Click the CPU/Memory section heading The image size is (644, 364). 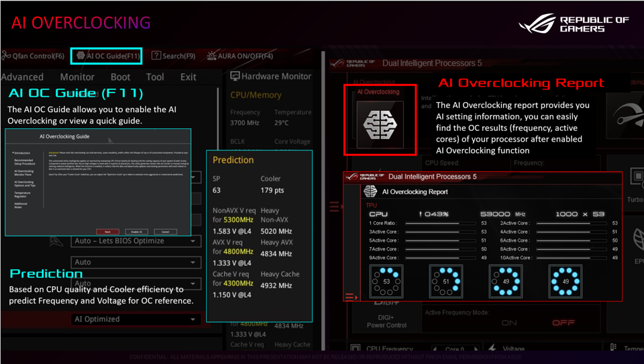coord(256,95)
